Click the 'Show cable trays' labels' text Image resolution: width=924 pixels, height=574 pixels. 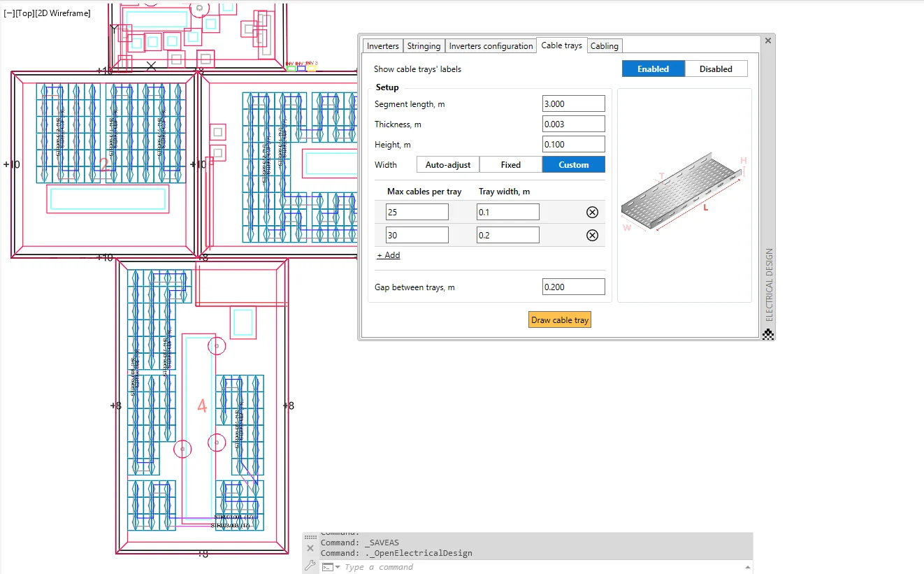click(x=417, y=69)
